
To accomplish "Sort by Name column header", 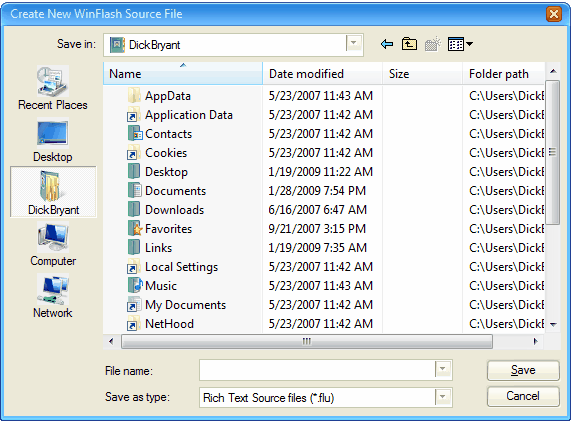I will coord(183,74).
